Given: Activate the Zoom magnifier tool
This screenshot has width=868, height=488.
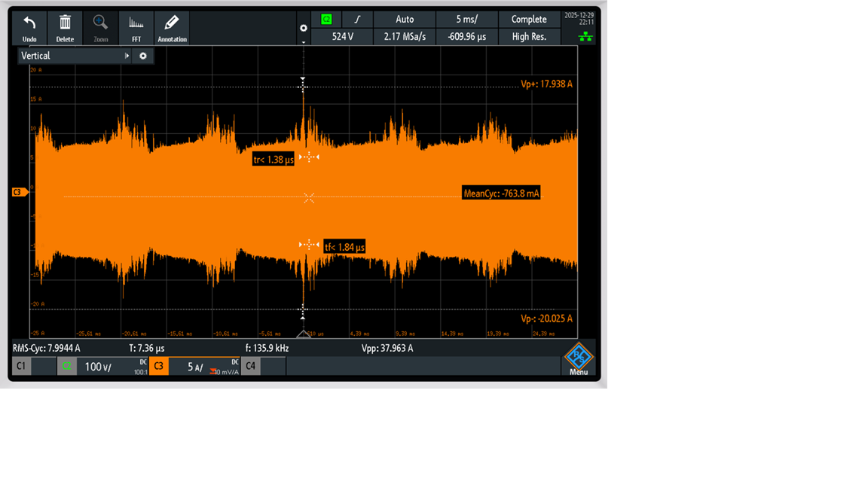Looking at the screenshot, I should pyautogui.click(x=100, y=28).
